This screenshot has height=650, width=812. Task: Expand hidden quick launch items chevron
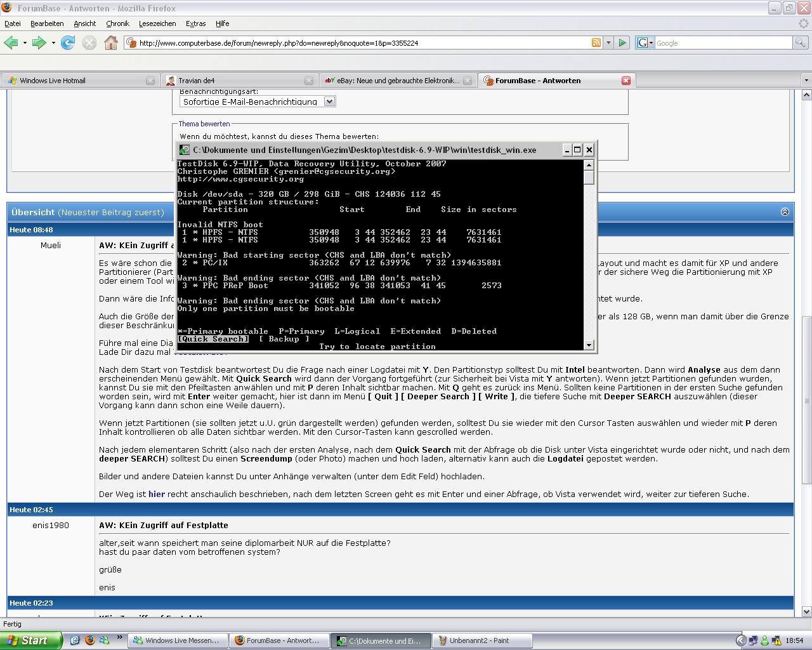coord(119,639)
